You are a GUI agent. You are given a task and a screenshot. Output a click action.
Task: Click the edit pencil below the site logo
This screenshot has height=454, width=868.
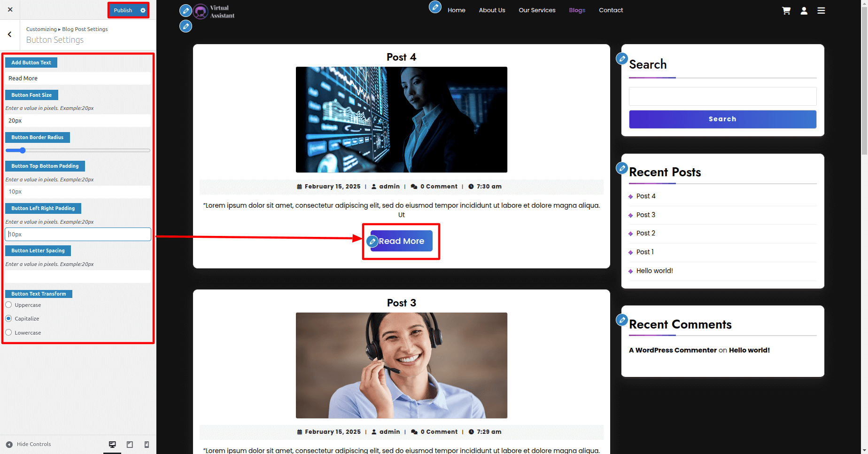[x=186, y=26]
